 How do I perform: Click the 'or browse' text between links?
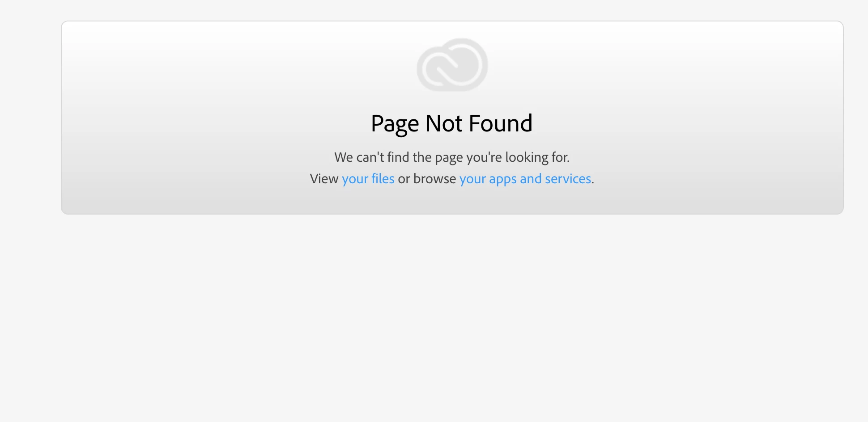click(427, 179)
